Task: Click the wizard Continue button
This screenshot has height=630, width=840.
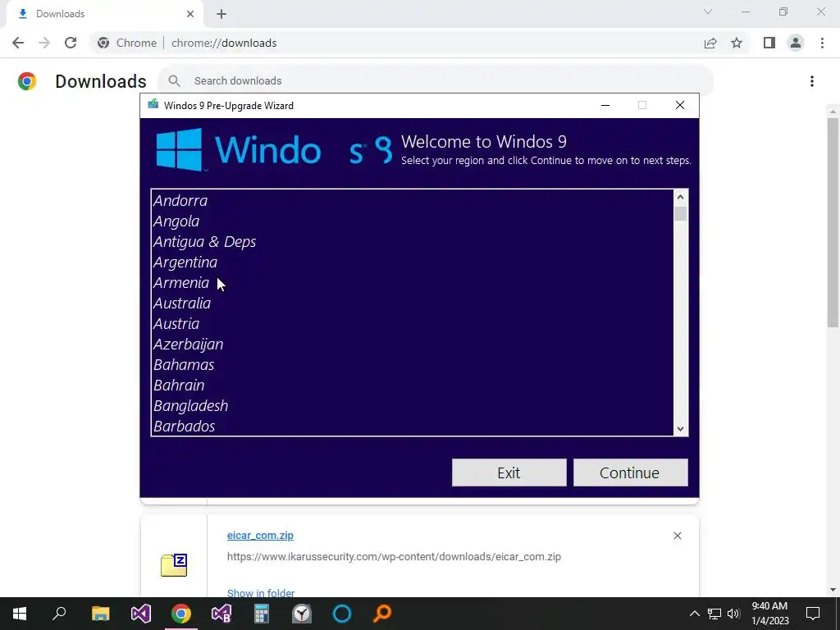Action: coord(631,472)
